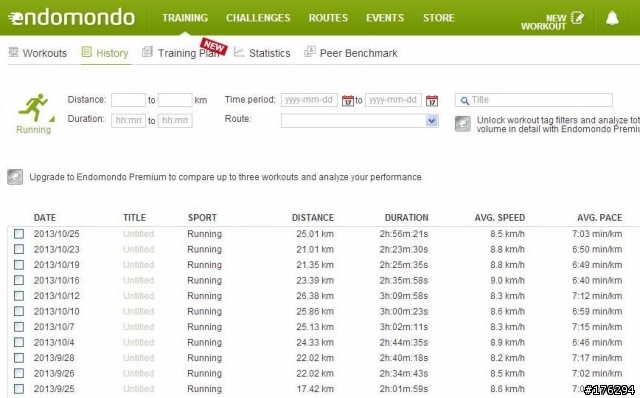Check the 2013/10/23 workout checkbox

click(x=19, y=249)
